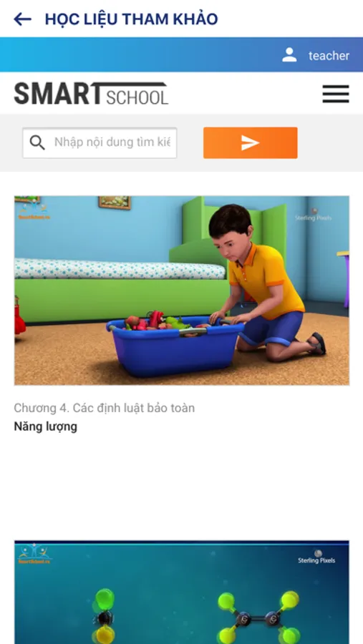Image resolution: width=363 pixels, height=644 pixels.
Task: Click Sterling Pixels watermark on molecule video
Action: coord(316,557)
